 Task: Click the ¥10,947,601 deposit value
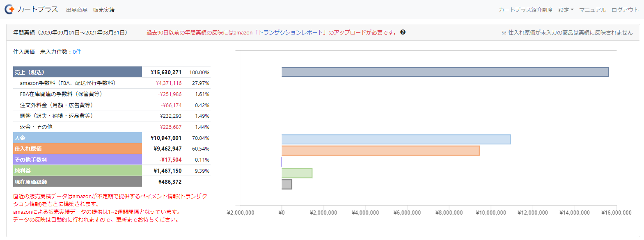[166, 138]
